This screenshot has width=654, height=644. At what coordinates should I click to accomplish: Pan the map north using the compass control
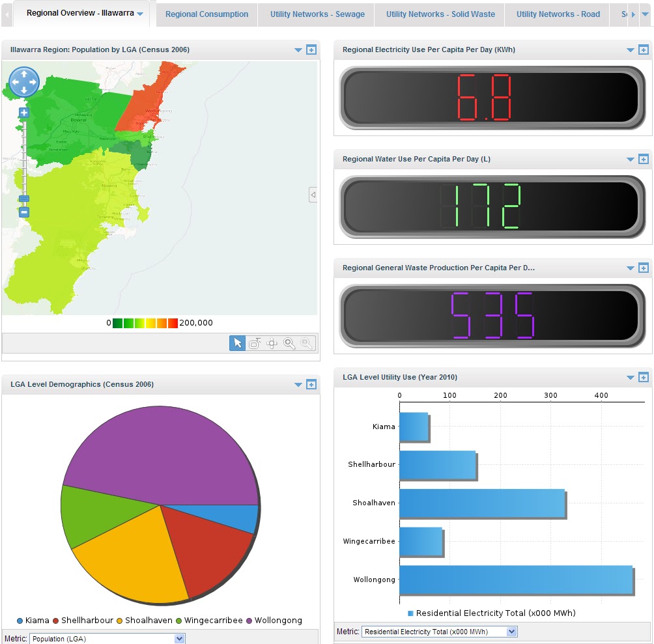pos(23,73)
